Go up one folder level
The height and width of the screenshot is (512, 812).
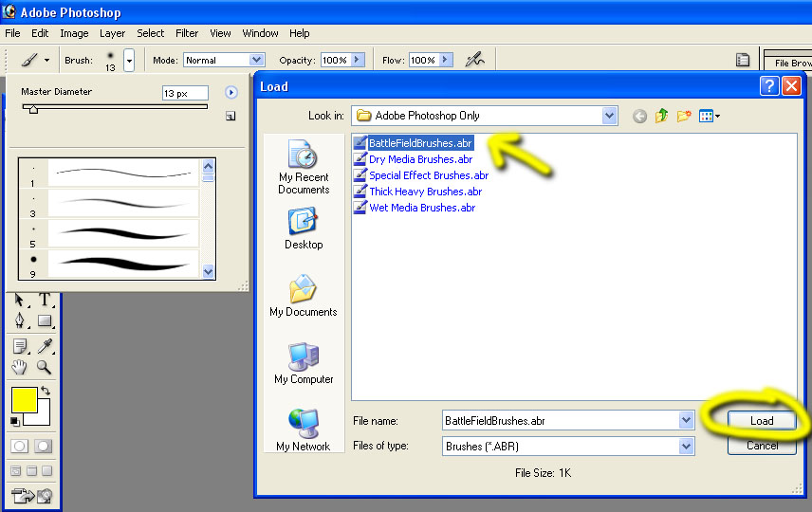[661, 116]
